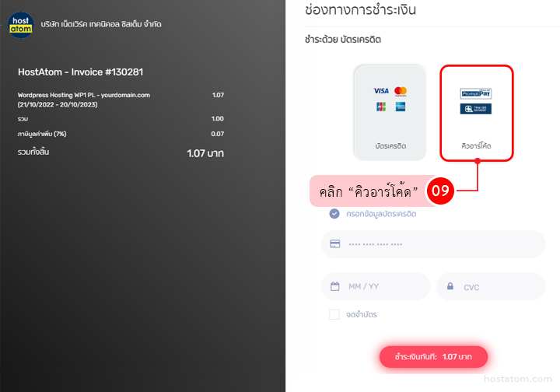
Task: Toggle the remember card (จดจำบัตร) checkbox
Action: click(x=334, y=314)
